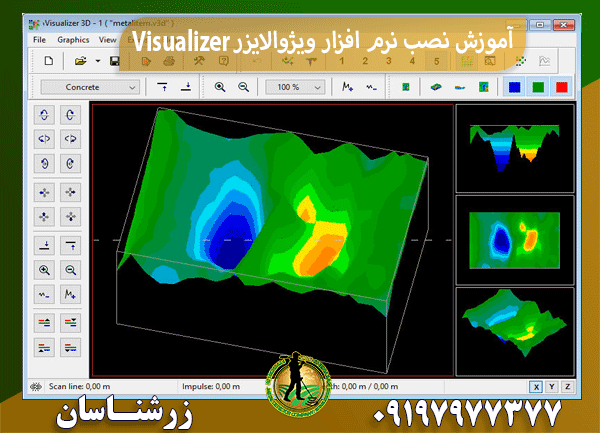Select view preset 5 in the toolbar
Screen dimensions: 600x433
click(x=436, y=61)
